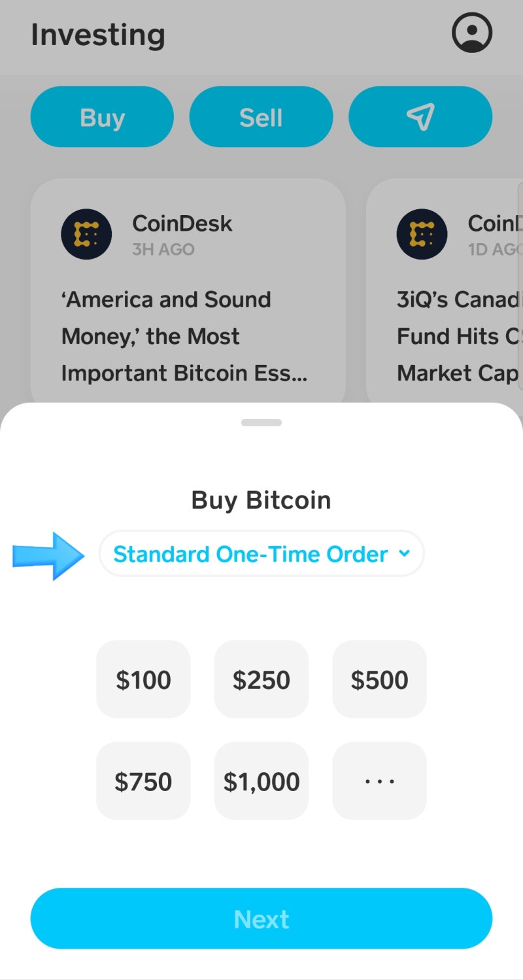This screenshot has width=523, height=980.
Task: Tap the Next button
Action: click(x=261, y=919)
